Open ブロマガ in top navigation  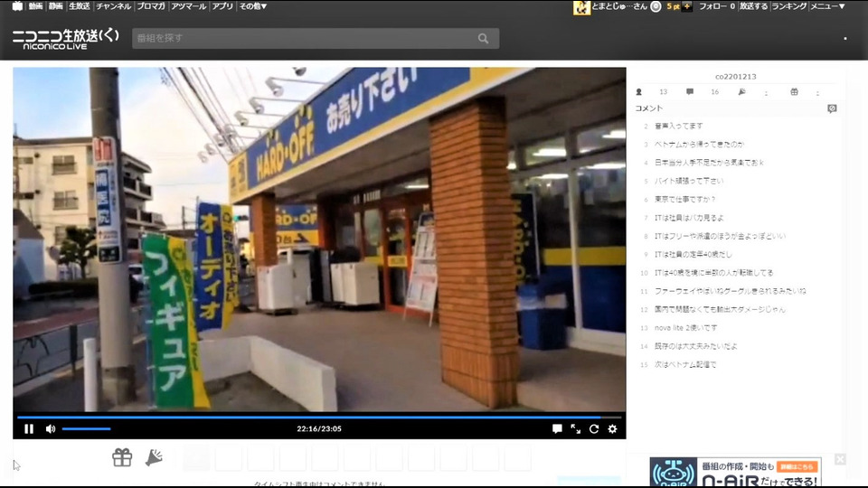tap(151, 6)
